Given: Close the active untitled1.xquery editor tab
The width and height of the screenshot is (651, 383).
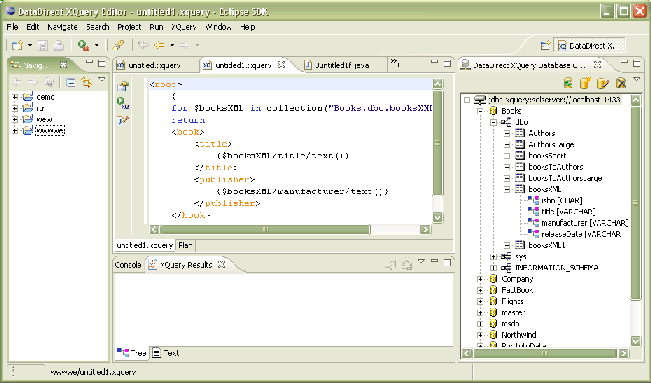Looking at the screenshot, I should tap(281, 64).
